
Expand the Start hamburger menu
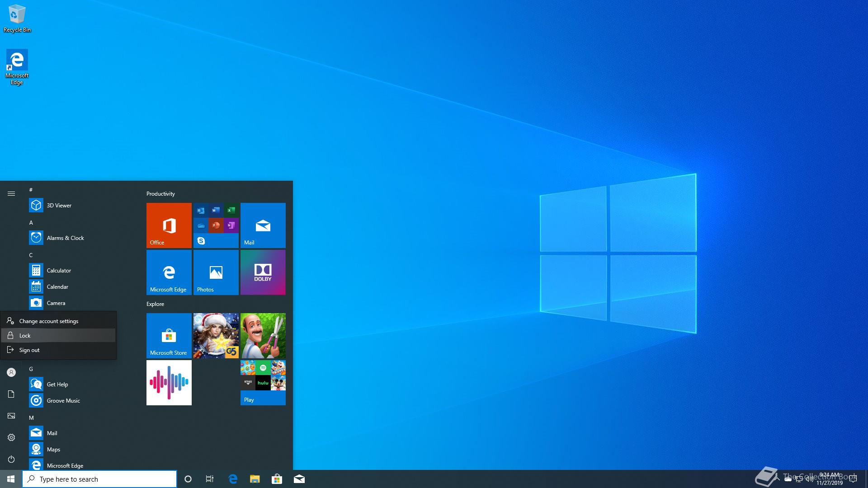11,193
